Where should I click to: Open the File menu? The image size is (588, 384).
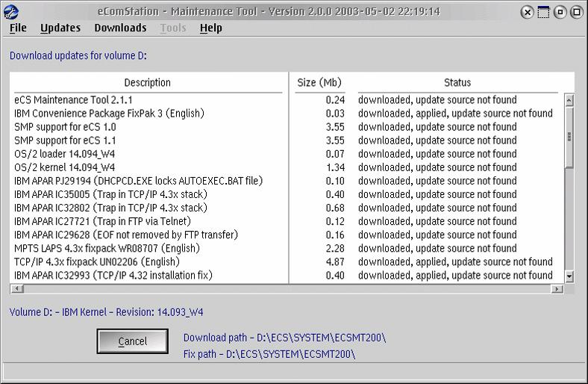click(18, 28)
